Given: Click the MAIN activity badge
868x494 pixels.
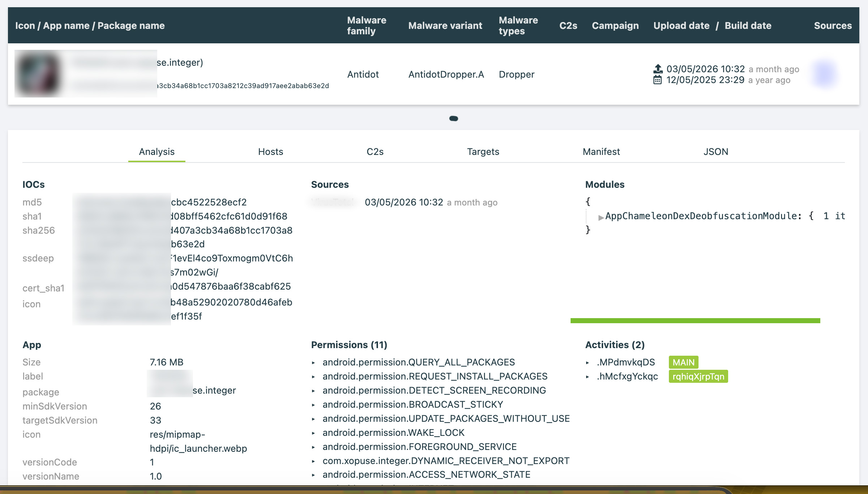Looking at the screenshot, I should click(x=683, y=362).
